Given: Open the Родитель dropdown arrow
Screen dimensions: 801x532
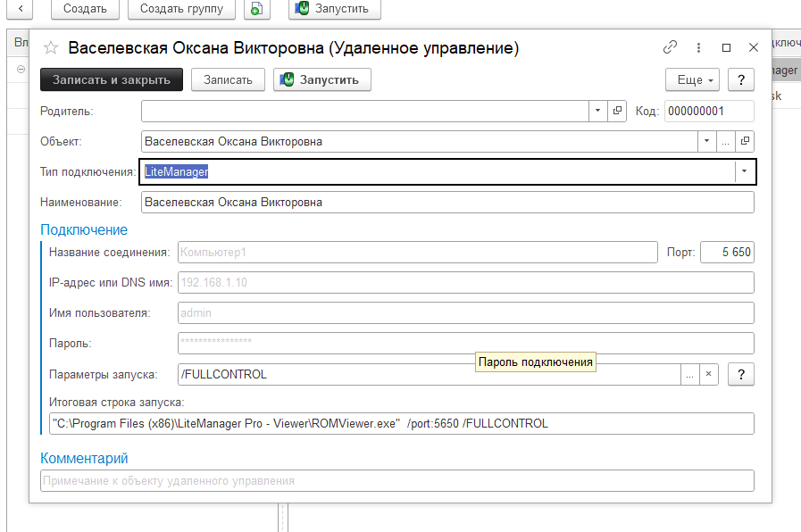Looking at the screenshot, I should coord(598,111).
